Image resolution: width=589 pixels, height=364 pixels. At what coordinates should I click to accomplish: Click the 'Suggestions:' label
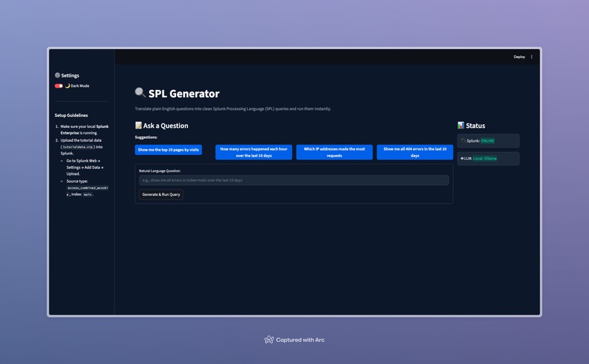[146, 137]
